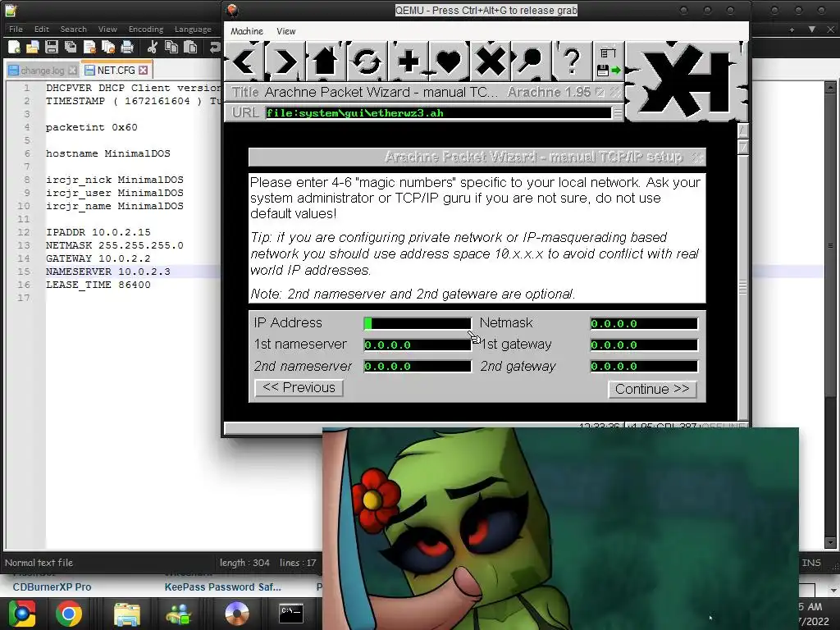This screenshot has height=630, width=840.
Task: Close the NET.CFG tab
Action: click(x=143, y=71)
